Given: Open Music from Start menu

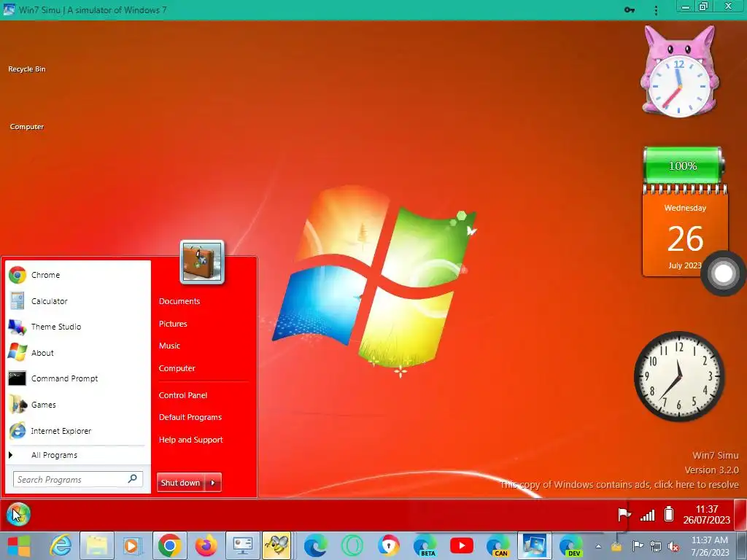Looking at the screenshot, I should (x=169, y=346).
